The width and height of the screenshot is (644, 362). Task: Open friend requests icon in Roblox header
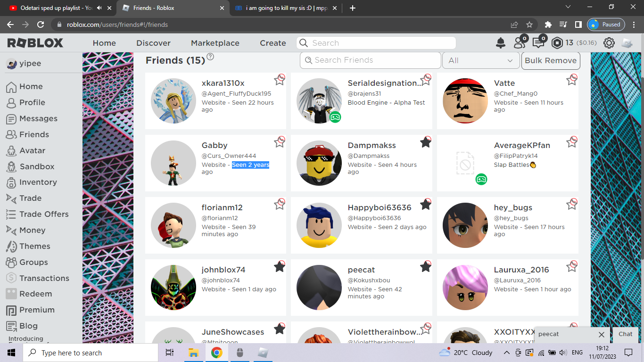520,42
